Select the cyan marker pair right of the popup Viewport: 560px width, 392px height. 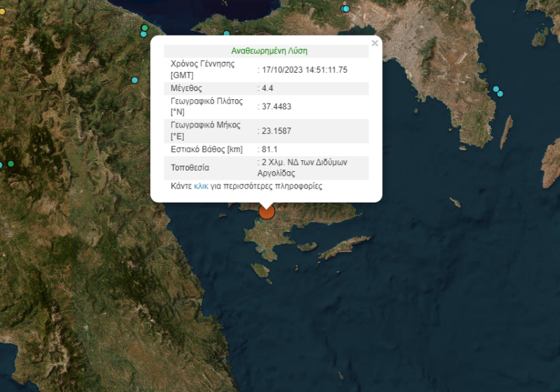pos(497,91)
